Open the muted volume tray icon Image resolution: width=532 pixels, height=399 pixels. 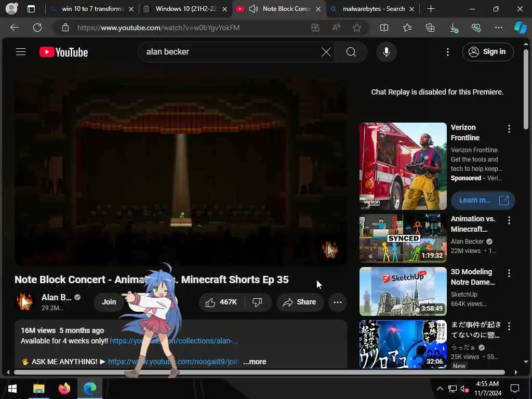pyautogui.click(x=464, y=389)
